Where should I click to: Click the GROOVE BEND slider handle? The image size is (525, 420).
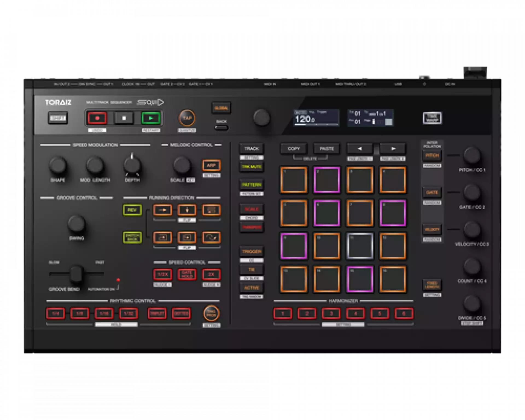76,273
